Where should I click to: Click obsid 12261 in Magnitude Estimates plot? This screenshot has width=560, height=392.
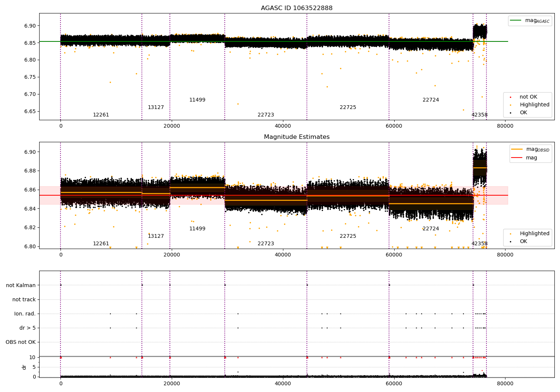(101, 244)
